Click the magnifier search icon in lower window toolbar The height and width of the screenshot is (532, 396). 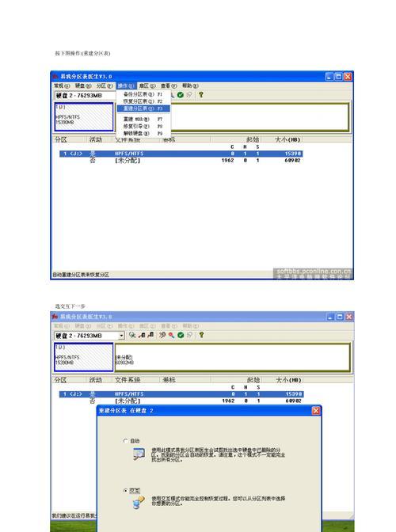coord(132,335)
